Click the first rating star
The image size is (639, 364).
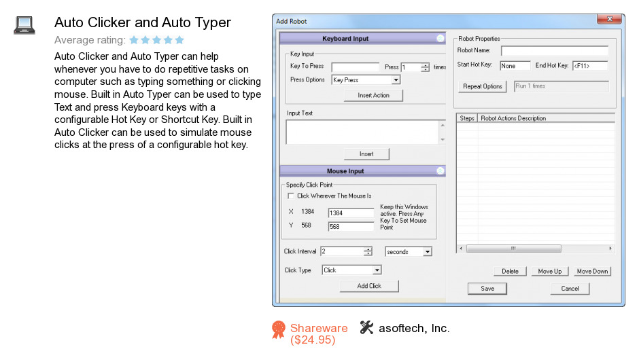134,40
